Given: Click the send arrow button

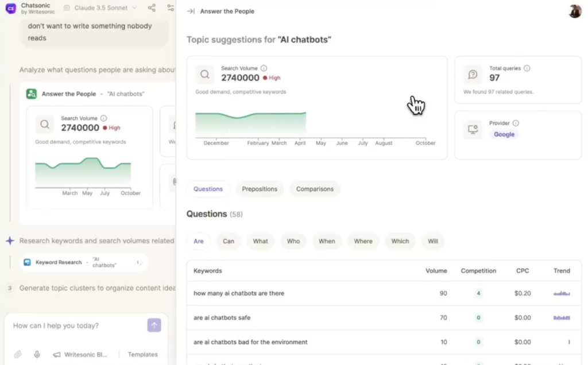Looking at the screenshot, I should click(154, 325).
